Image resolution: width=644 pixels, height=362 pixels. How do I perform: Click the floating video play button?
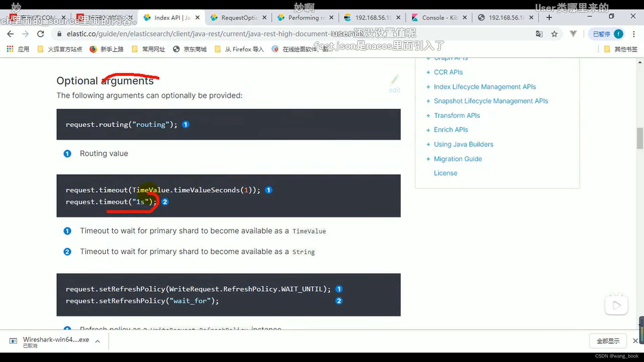(x=616, y=305)
